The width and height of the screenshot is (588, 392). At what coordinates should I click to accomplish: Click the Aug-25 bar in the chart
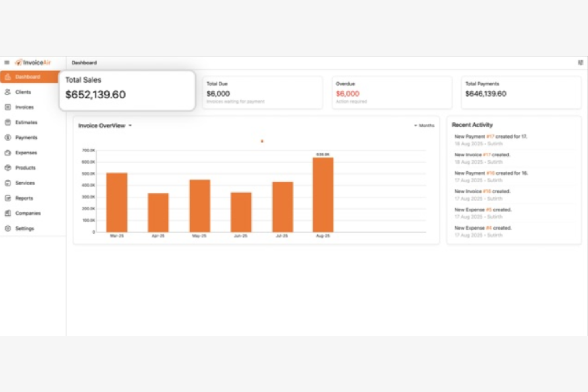point(323,195)
